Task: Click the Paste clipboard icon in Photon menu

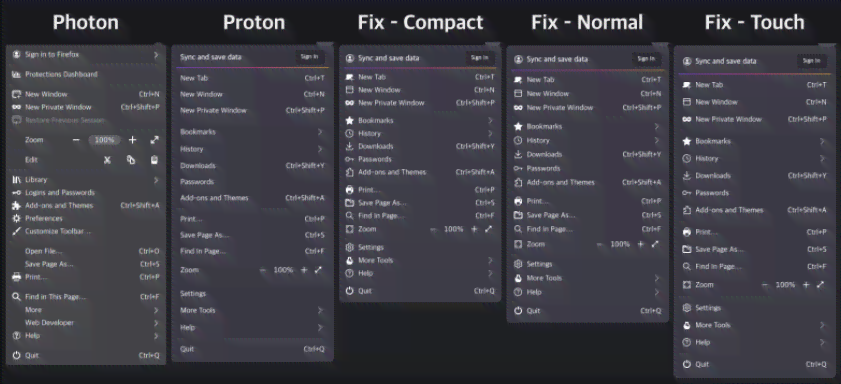Action: pyautogui.click(x=154, y=160)
